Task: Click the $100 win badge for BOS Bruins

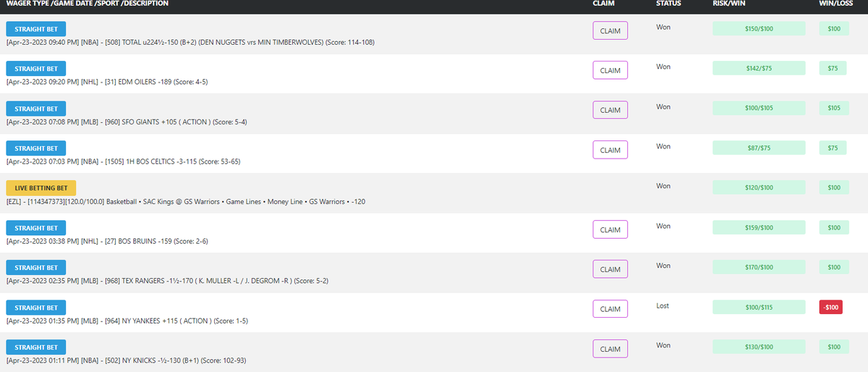Action: tap(833, 228)
